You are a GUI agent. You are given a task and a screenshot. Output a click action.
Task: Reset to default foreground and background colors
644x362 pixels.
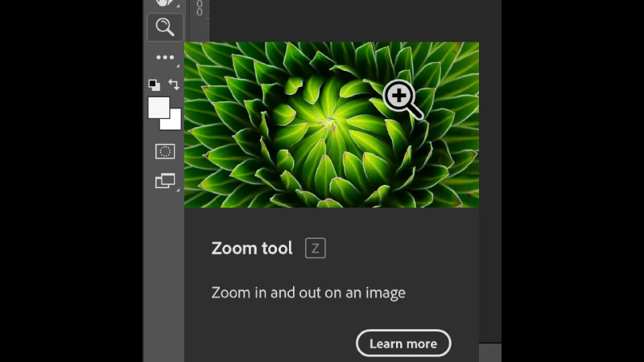tap(154, 84)
